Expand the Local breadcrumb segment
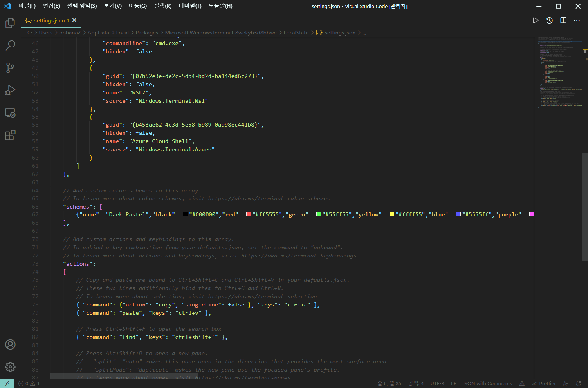The height and width of the screenshot is (388, 588). coord(122,33)
